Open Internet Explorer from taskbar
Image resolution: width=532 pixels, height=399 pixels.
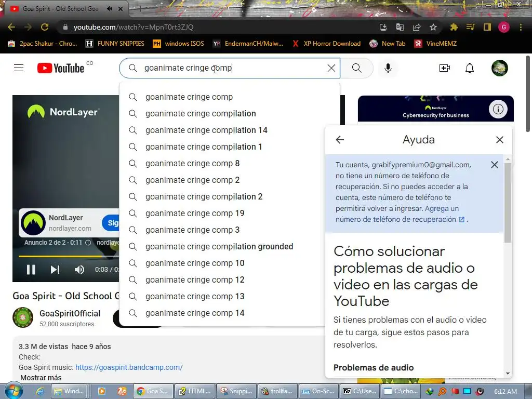tap(40, 391)
